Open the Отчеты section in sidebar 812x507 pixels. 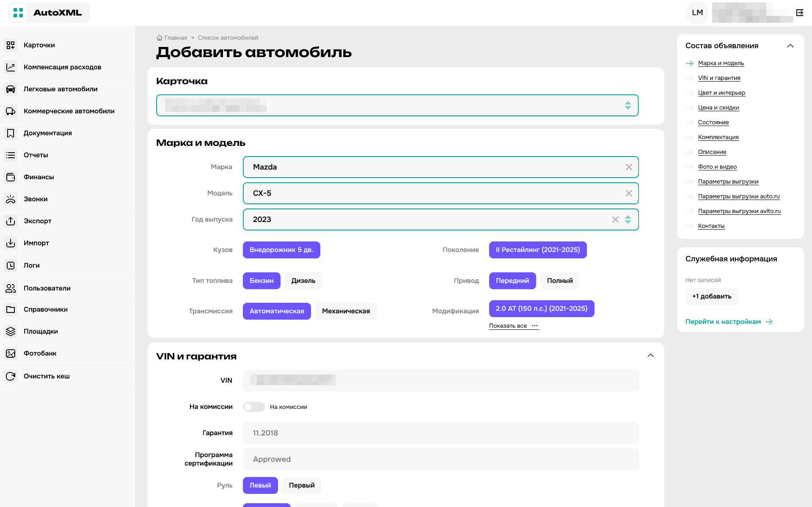click(x=36, y=155)
